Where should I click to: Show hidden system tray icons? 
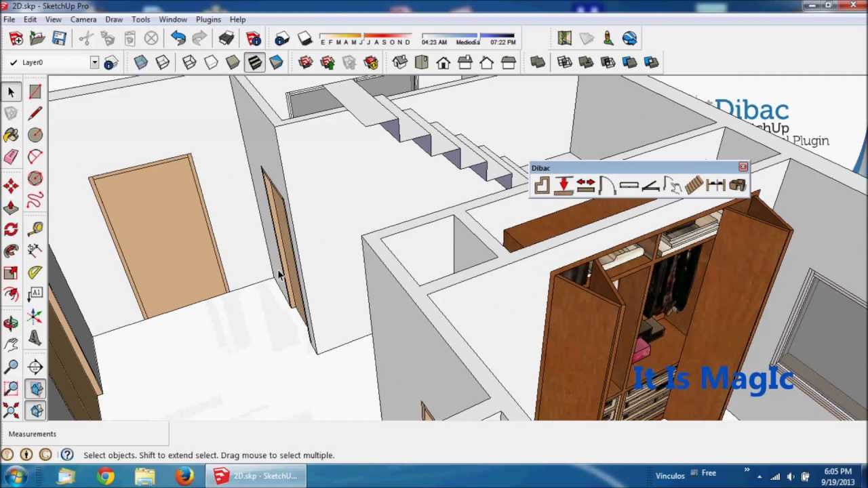tap(759, 476)
